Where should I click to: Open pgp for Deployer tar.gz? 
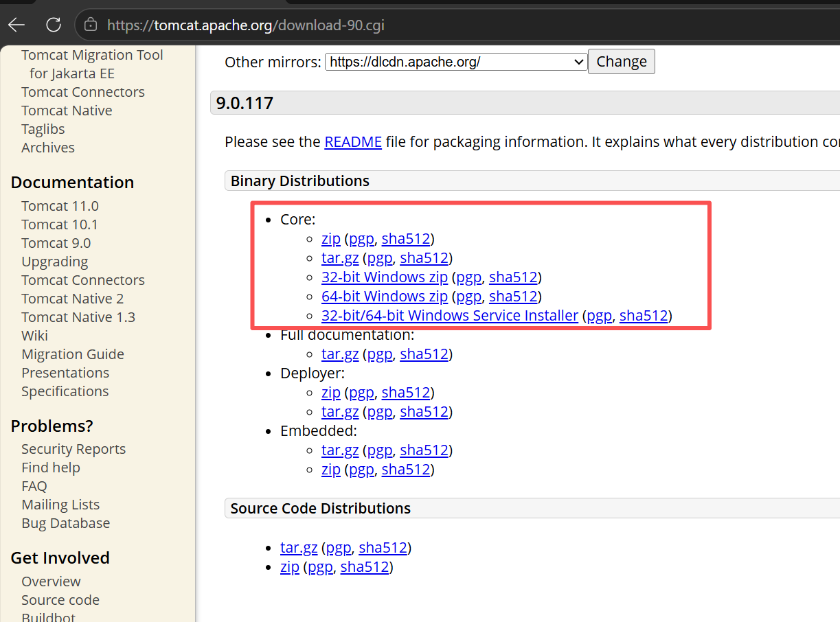pyautogui.click(x=380, y=412)
